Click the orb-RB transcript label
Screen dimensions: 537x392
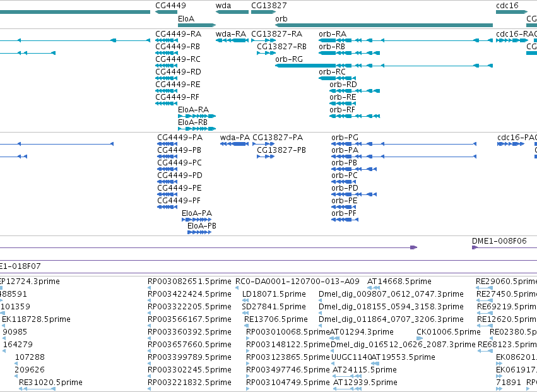tap(332, 47)
